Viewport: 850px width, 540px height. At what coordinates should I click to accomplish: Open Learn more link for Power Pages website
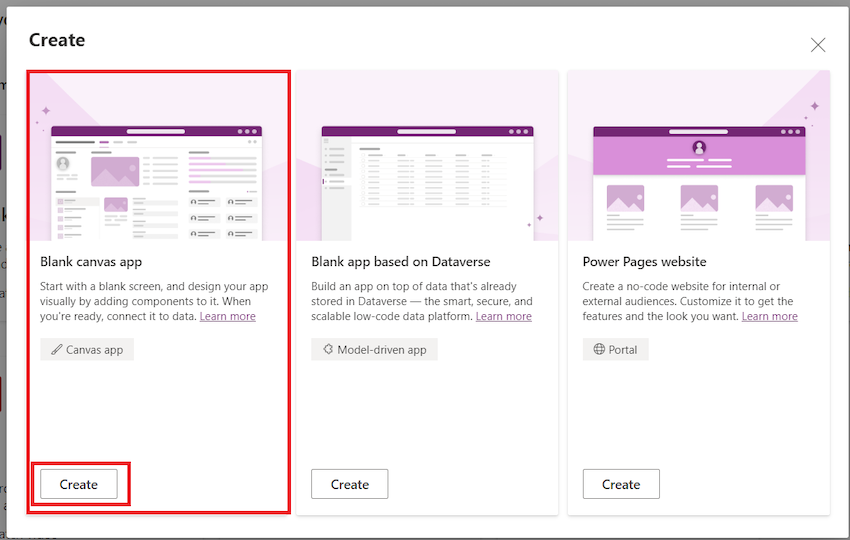[770, 316]
